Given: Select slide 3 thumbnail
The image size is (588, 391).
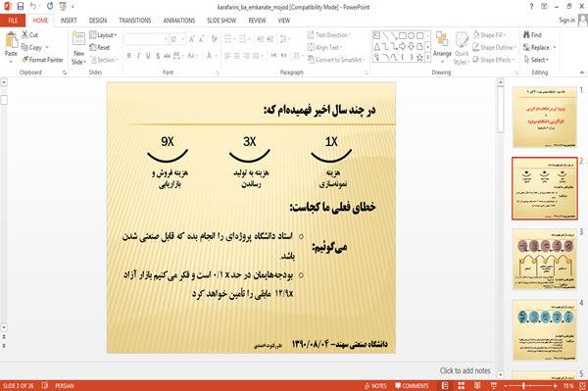Looking at the screenshot, I should coord(545,259).
